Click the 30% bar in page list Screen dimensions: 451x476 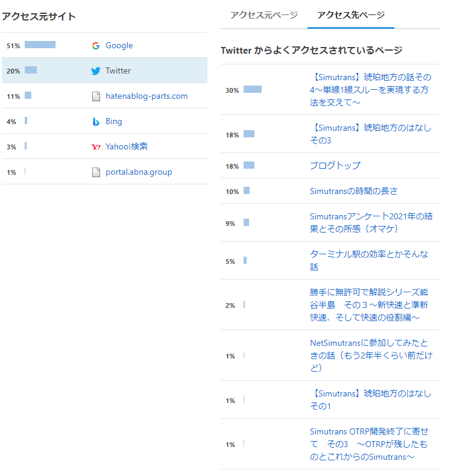click(253, 89)
